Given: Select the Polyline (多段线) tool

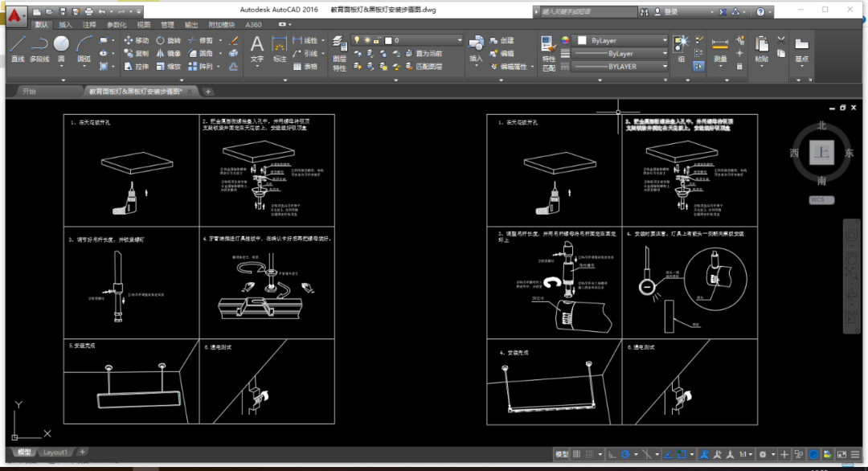Looking at the screenshot, I should [39, 47].
